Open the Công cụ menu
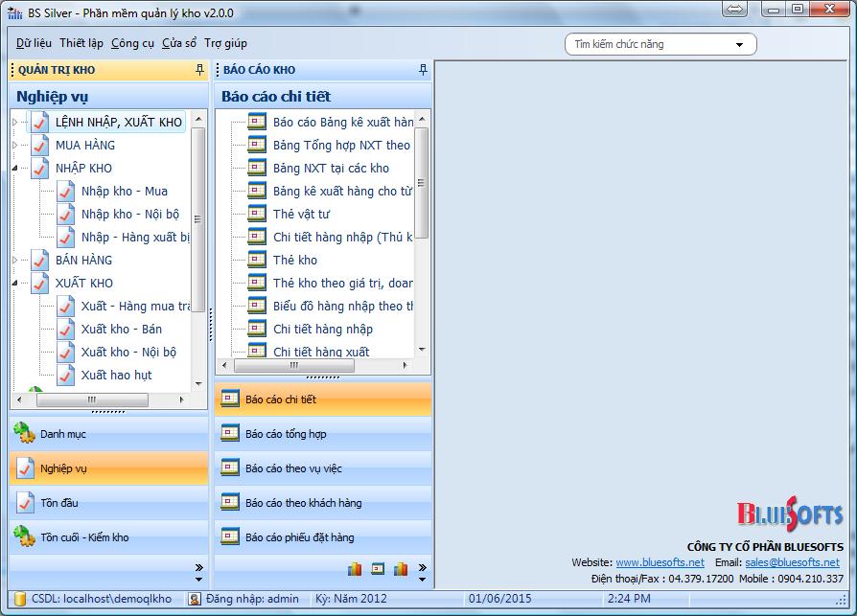This screenshot has height=616, width=857. tap(132, 43)
